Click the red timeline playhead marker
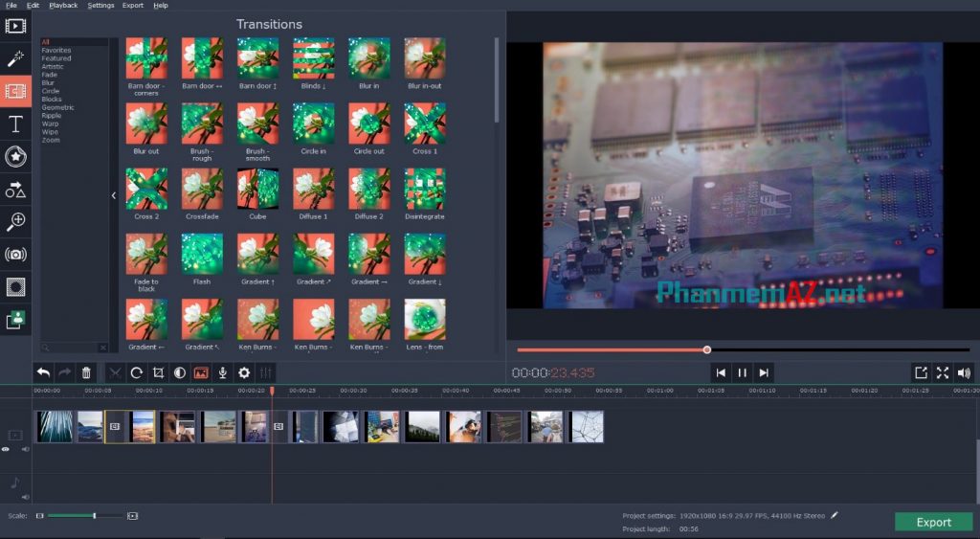The width and height of the screenshot is (980, 539). (x=272, y=391)
